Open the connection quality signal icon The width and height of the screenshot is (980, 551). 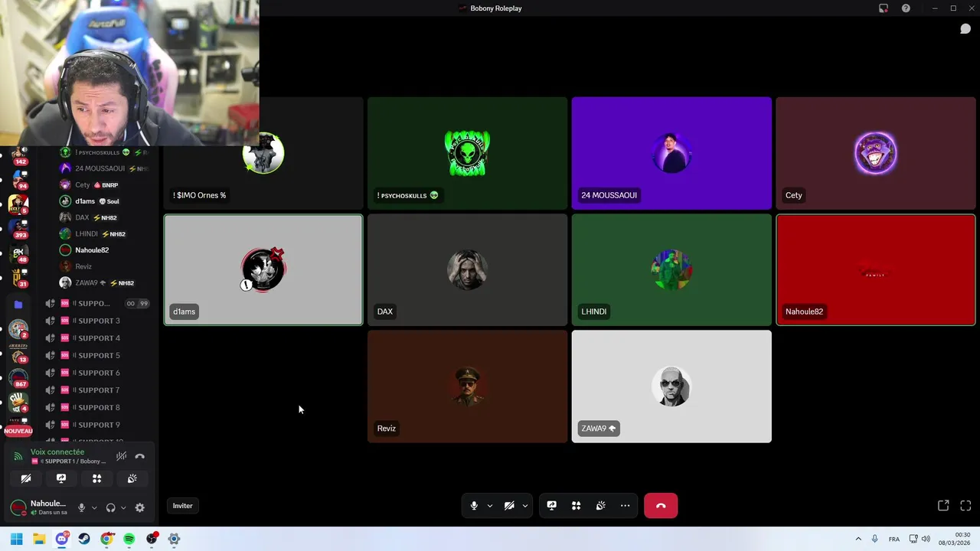(18, 456)
